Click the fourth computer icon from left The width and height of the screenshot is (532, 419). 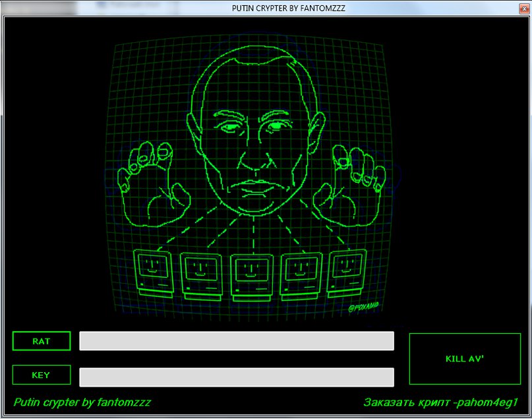(x=300, y=273)
